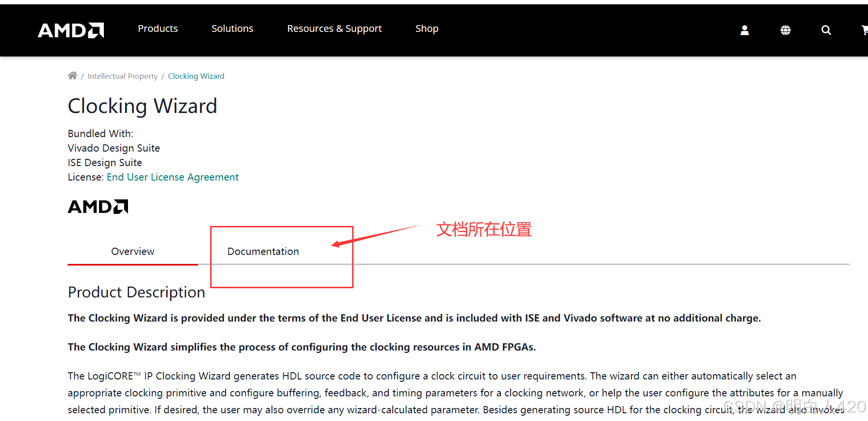Click the AMD logo in header

(71, 30)
